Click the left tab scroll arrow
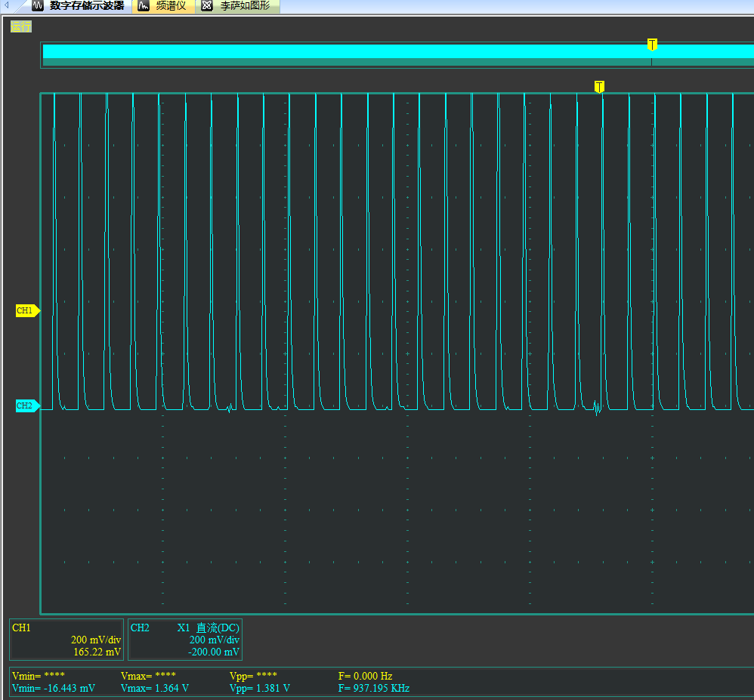Viewport: 754px width, 700px height. 8,6
